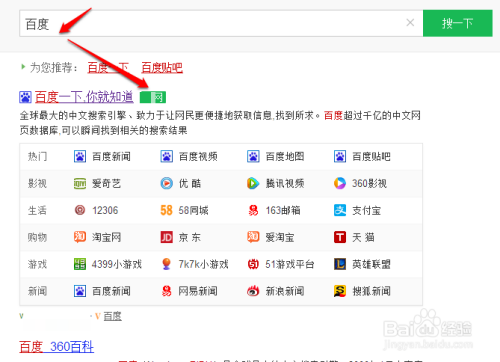Open the 爱奇艺 link
Image resolution: width=500 pixels, height=362 pixels.
106,183
